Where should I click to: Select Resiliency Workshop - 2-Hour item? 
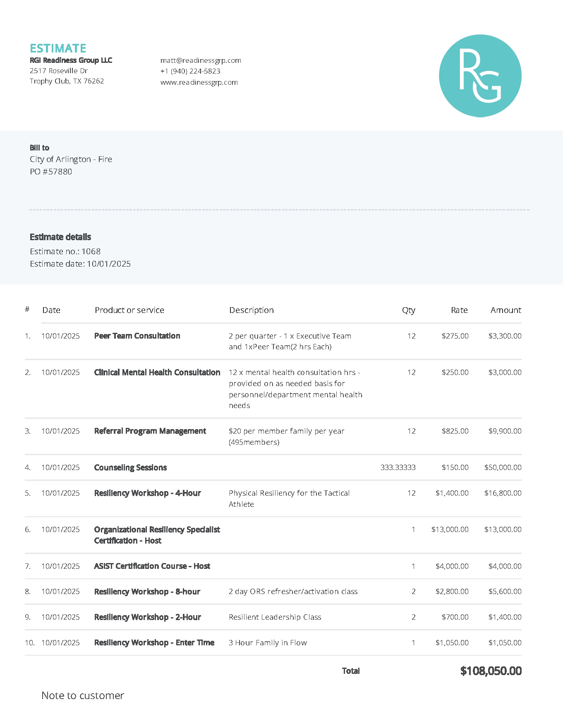147,617
